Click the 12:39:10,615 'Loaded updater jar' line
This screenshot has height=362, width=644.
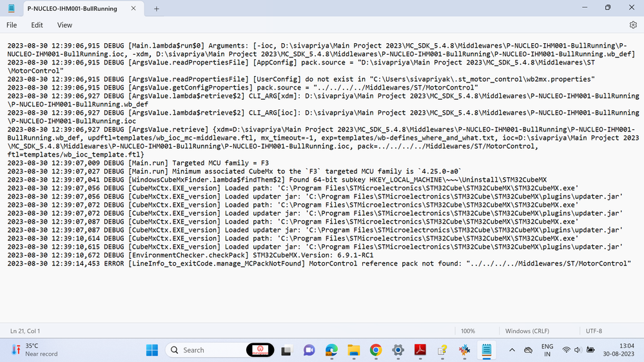(315, 247)
